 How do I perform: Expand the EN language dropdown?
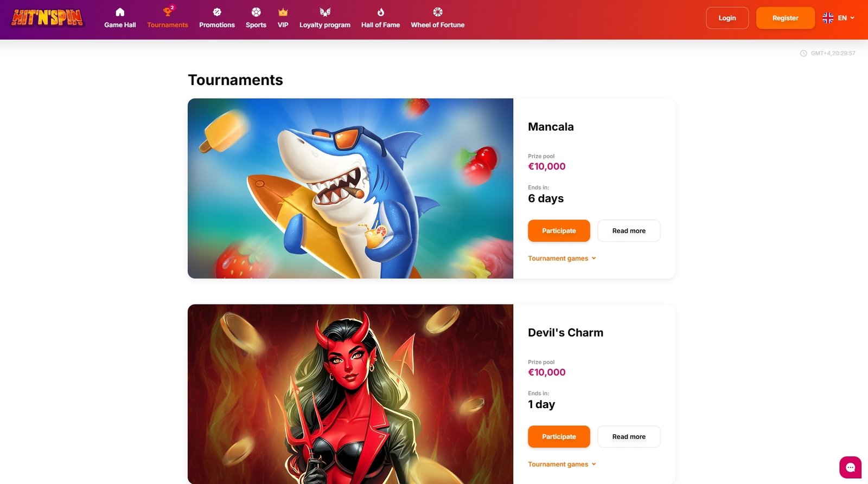click(839, 18)
